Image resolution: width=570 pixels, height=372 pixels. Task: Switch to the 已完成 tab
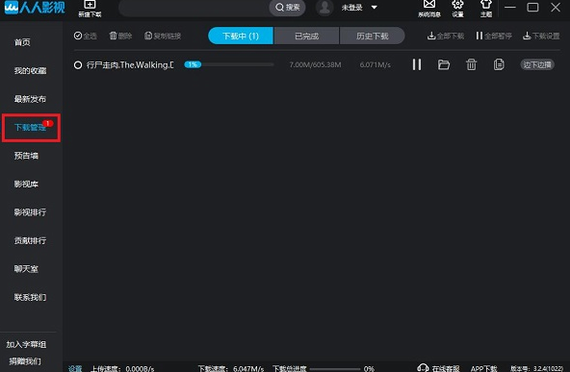306,36
